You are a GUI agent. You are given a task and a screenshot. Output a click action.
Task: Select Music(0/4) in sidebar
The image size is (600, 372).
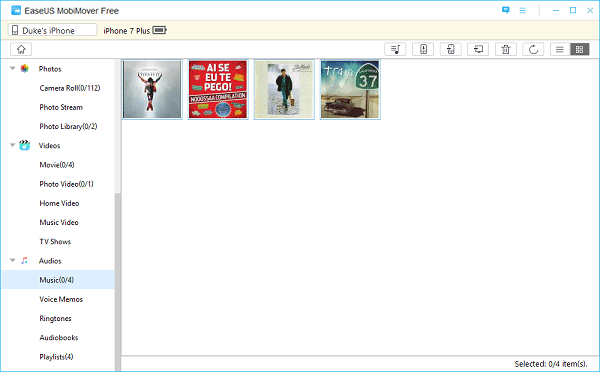(x=58, y=280)
